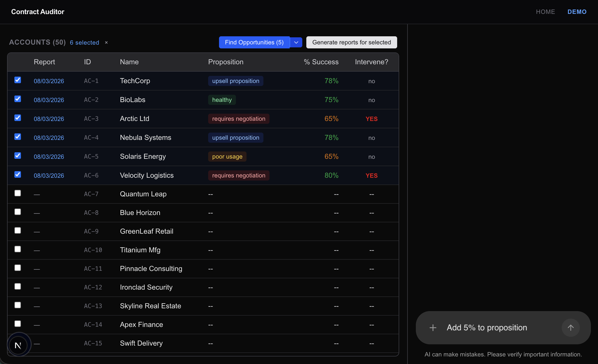Clear selection using the × icon
This screenshot has width=598, height=364.
tap(106, 42)
